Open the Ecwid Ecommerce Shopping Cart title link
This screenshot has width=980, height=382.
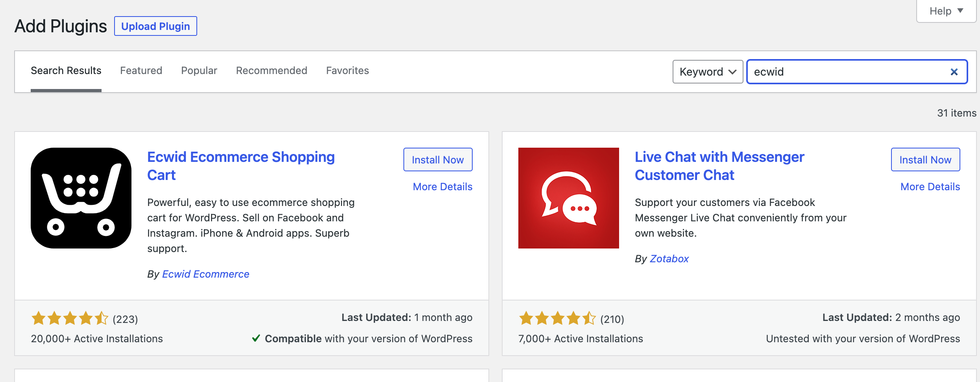pyautogui.click(x=241, y=166)
